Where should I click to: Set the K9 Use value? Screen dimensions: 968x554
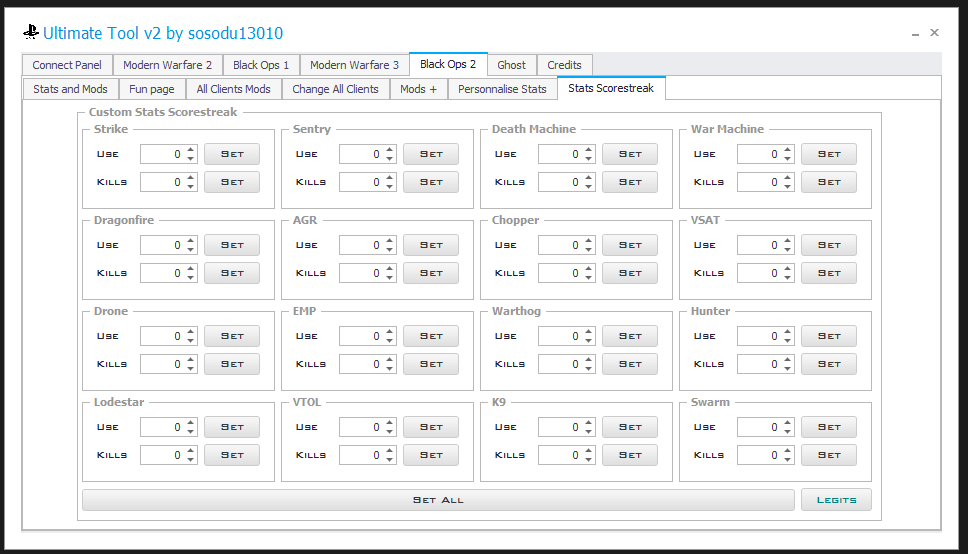tap(630, 427)
